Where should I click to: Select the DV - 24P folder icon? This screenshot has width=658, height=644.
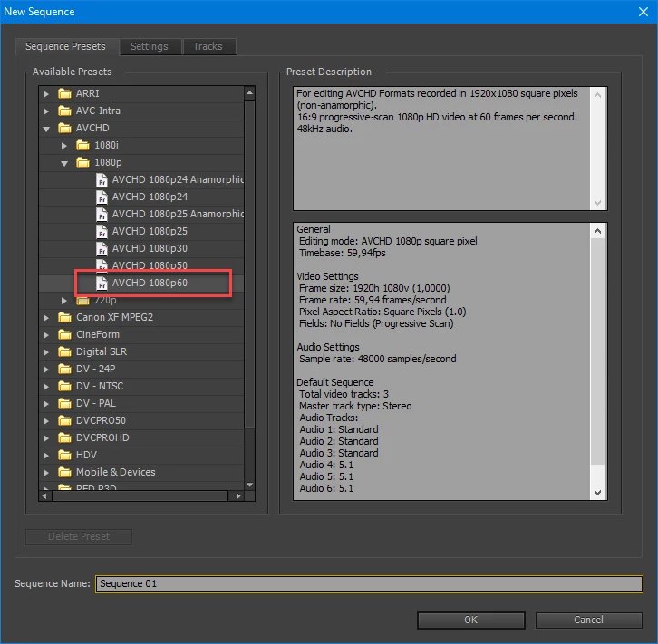[64, 369]
